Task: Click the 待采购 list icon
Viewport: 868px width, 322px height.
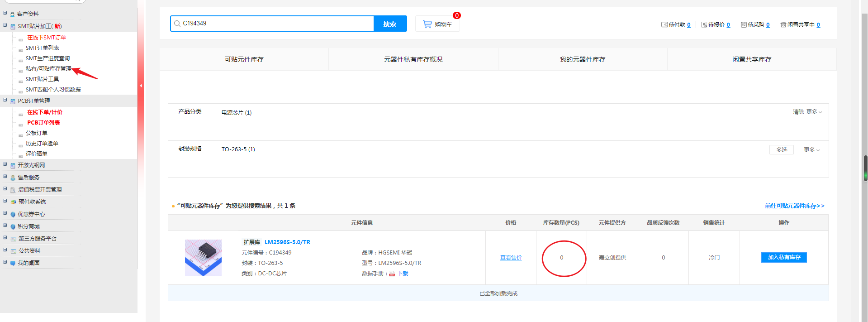Action: click(744, 25)
